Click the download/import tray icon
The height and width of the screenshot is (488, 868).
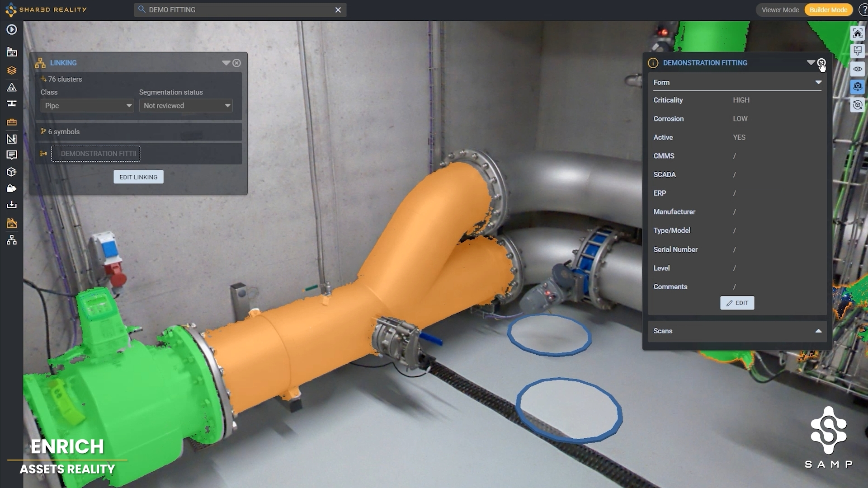click(12, 205)
